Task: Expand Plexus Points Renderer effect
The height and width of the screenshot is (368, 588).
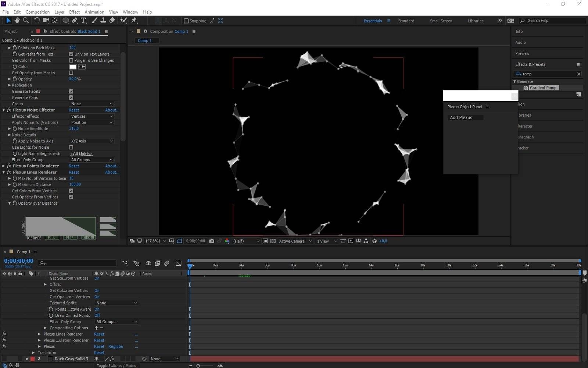Action: coord(4,166)
